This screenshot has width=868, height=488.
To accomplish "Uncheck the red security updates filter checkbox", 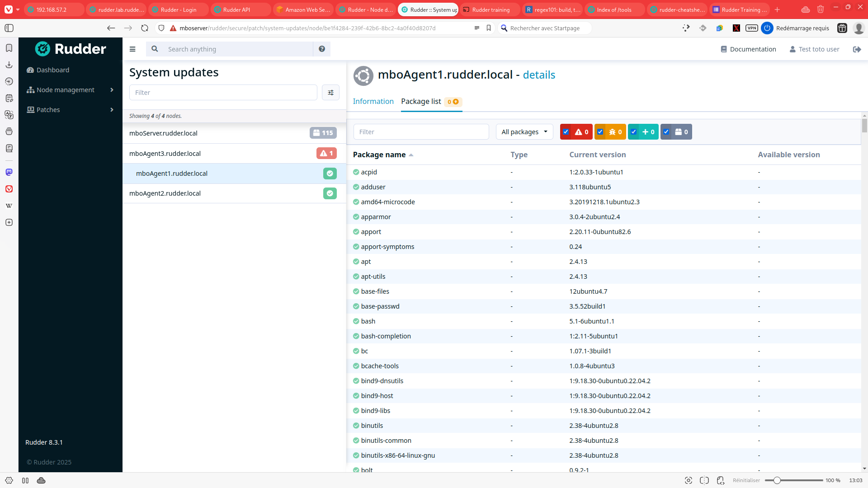I will (566, 132).
